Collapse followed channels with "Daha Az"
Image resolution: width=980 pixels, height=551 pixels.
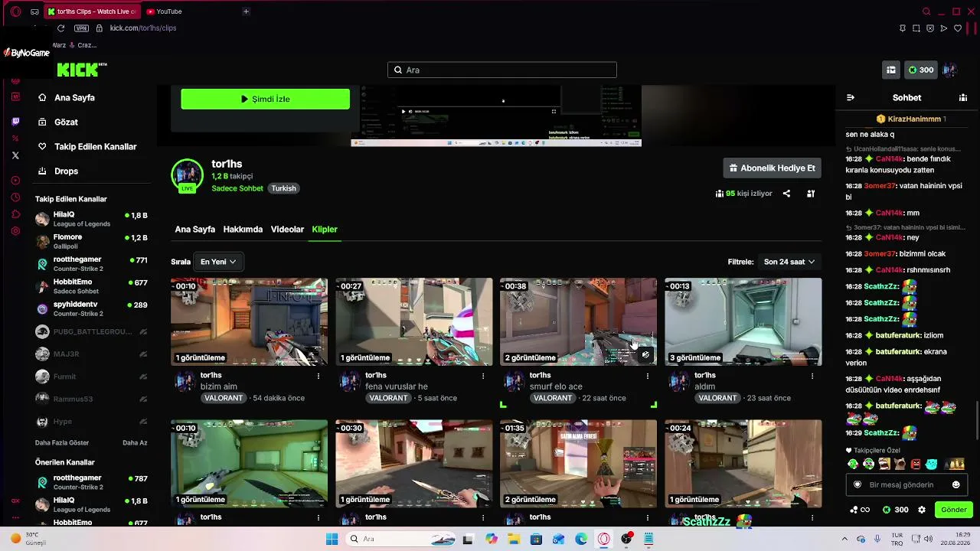pyautogui.click(x=135, y=443)
